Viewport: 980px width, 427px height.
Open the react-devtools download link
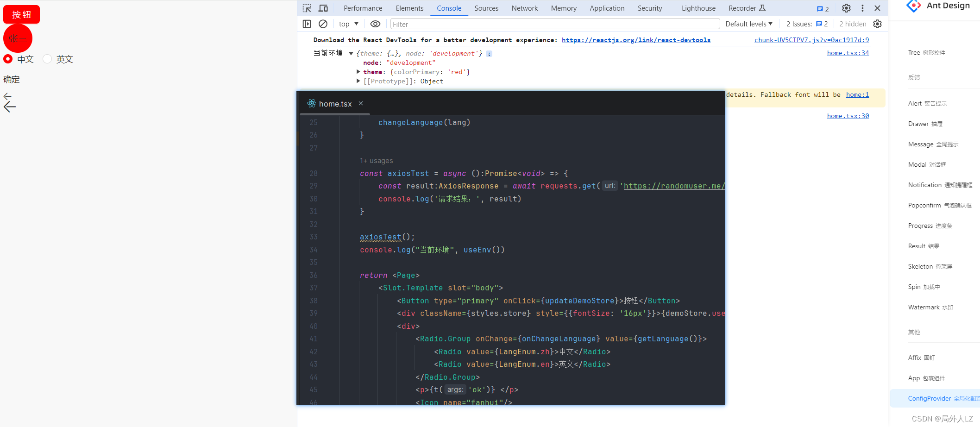click(636, 40)
